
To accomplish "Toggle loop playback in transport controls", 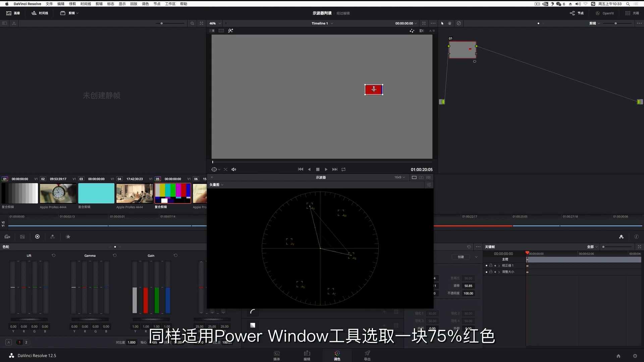I will click(x=343, y=169).
